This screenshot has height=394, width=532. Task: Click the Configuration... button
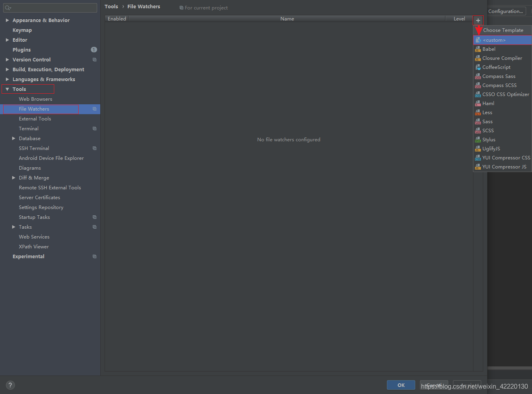click(506, 11)
